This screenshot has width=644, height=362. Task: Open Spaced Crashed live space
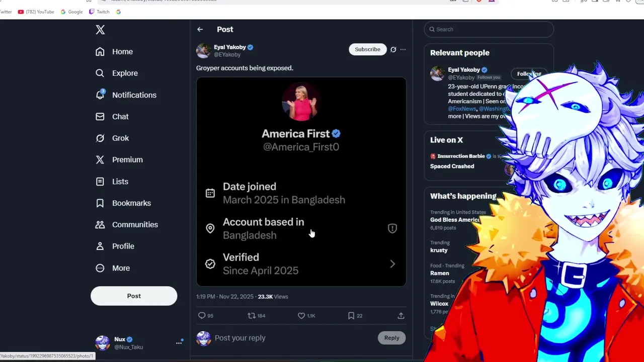click(x=452, y=166)
